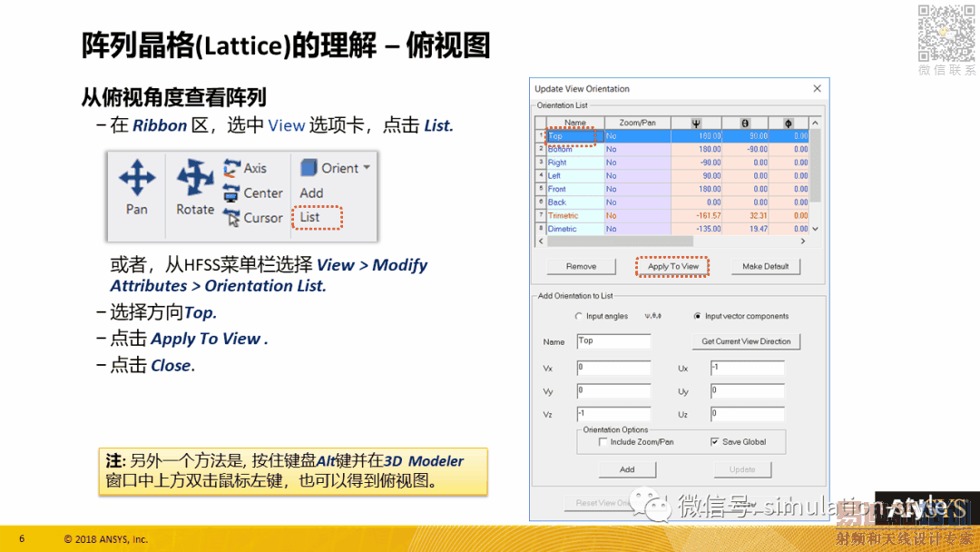Select the Rotate tool icon
This screenshot has width=980, height=552.
click(x=195, y=178)
